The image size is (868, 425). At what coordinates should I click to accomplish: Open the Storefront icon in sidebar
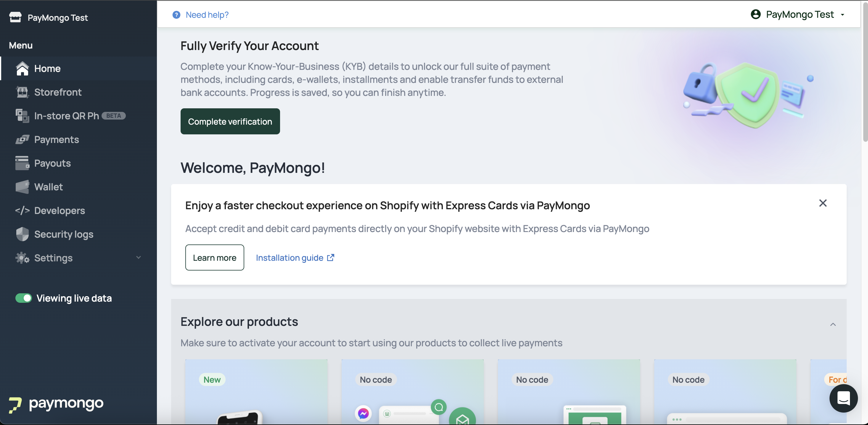point(22,92)
